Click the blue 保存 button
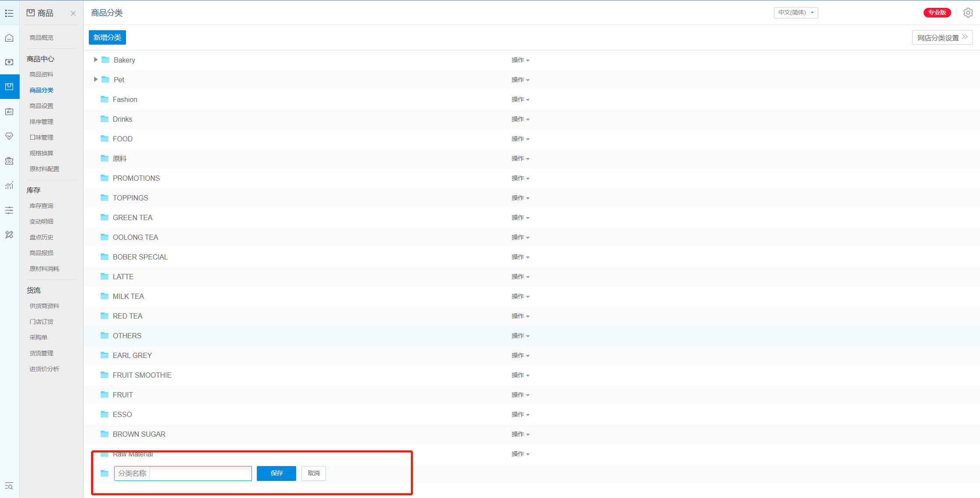 point(276,473)
